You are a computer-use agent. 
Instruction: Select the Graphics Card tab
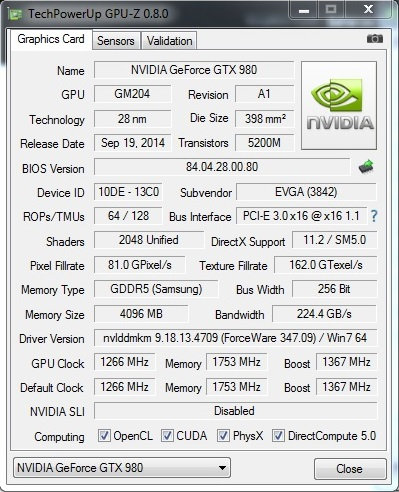51,39
